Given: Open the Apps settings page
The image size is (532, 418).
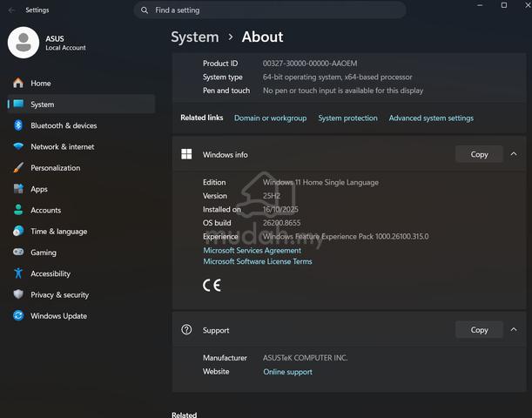Looking at the screenshot, I should pos(82,189).
